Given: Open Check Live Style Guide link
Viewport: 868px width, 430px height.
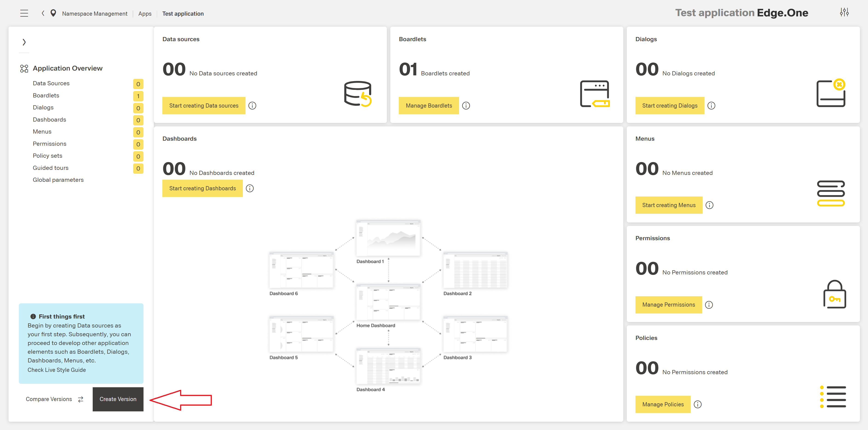Looking at the screenshot, I should tap(57, 369).
